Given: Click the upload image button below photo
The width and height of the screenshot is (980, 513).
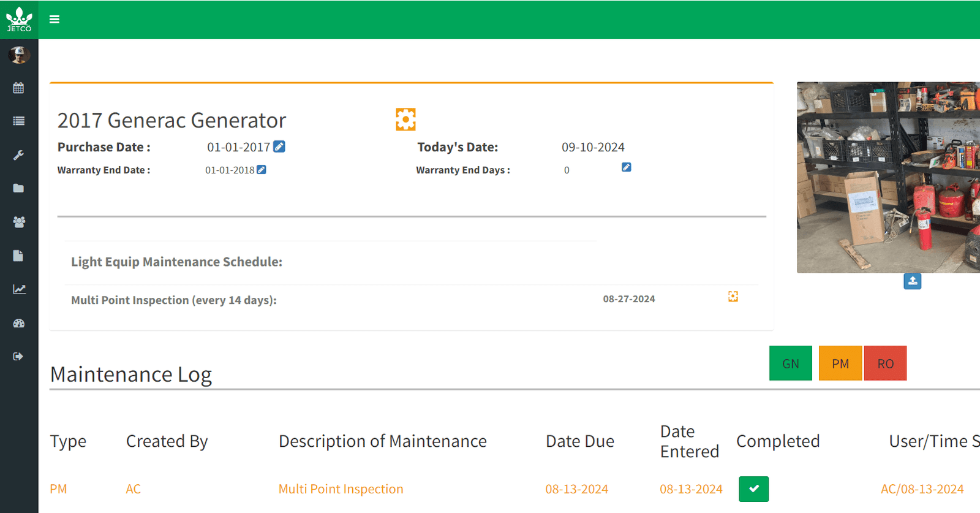Looking at the screenshot, I should tap(912, 281).
